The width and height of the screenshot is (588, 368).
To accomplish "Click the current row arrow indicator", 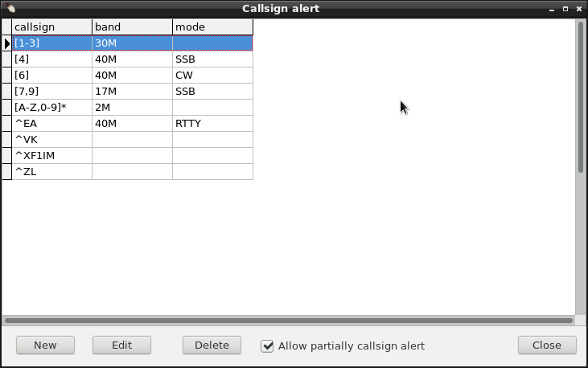I will coord(7,43).
